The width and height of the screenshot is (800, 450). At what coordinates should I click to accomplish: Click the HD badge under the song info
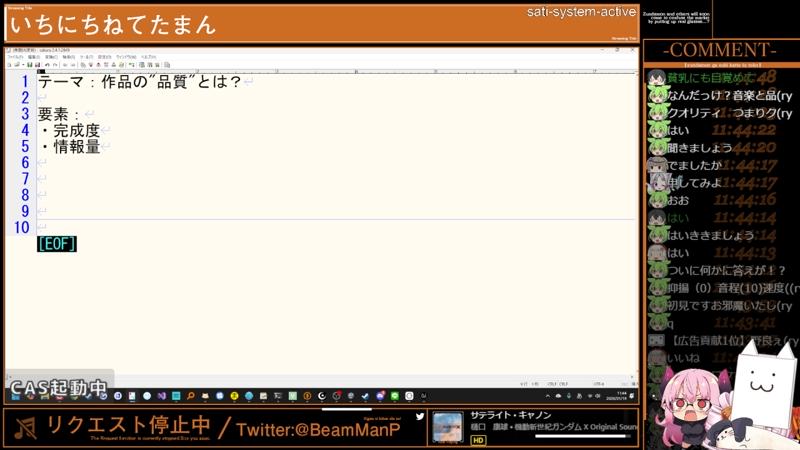tap(478, 440)
